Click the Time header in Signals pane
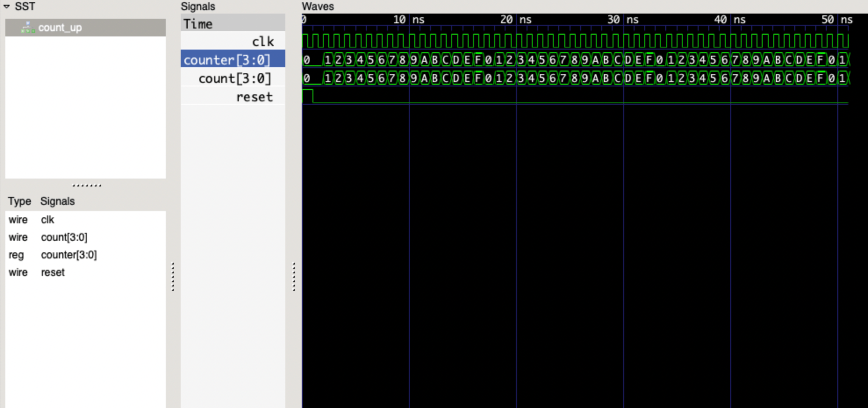The width and height of the screenshot is (868, 408). [x=198, y=24]
